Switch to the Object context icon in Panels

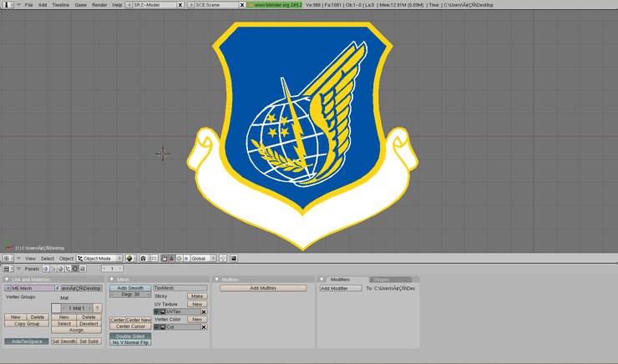click(x=68, y=269)
